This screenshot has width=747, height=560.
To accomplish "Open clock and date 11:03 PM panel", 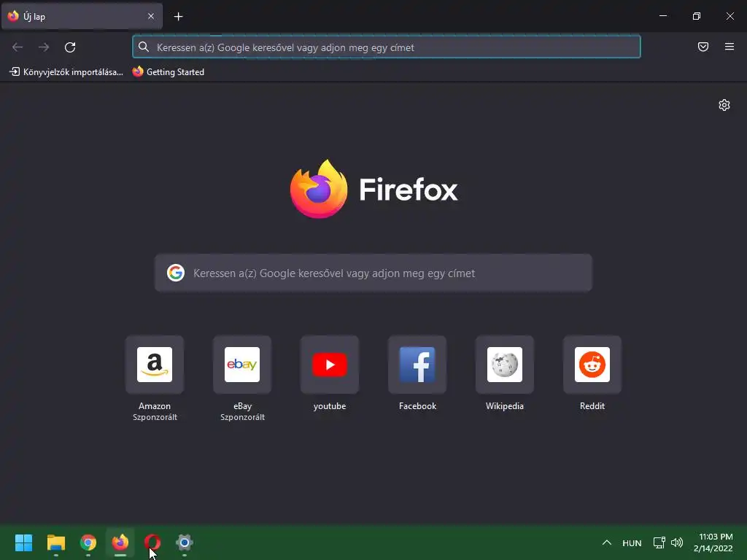I will click(713, 542).
